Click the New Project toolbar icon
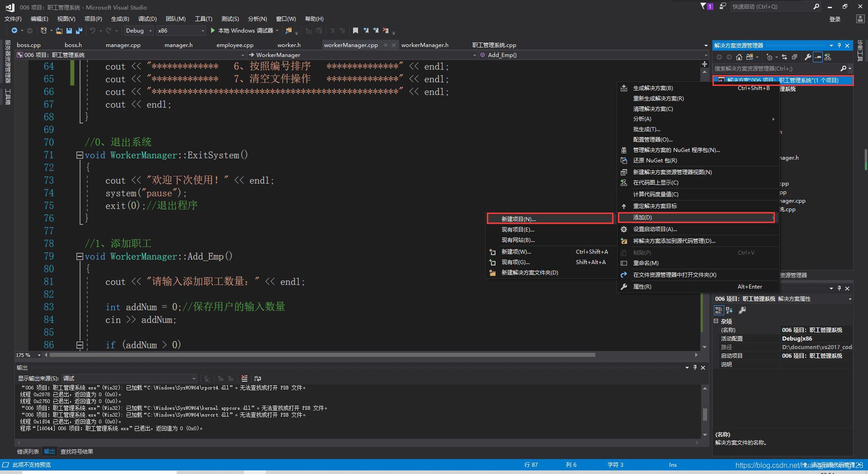 pos(44,31)
